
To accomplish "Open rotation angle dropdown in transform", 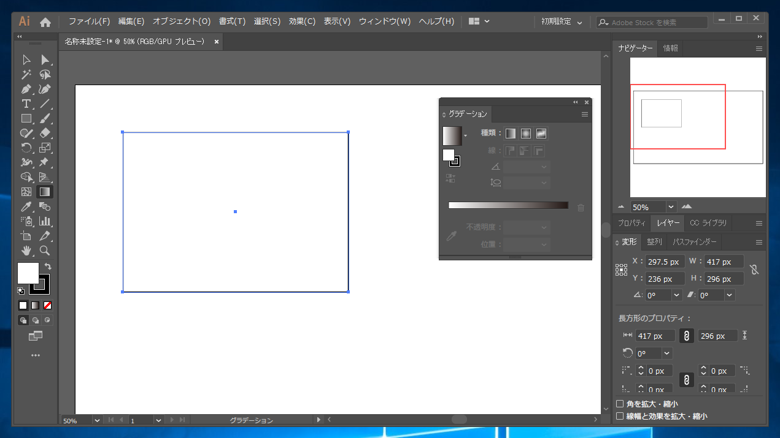I will point(677,295).
